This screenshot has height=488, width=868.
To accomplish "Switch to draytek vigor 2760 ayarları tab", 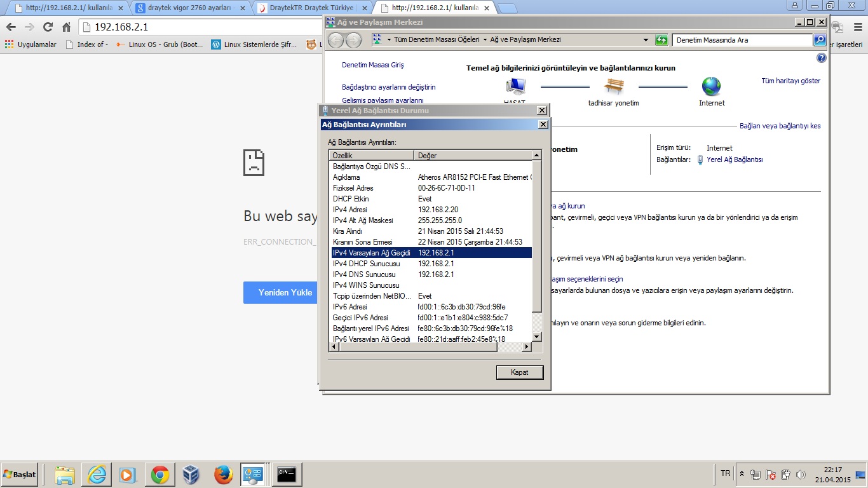I will coord(191,8).
